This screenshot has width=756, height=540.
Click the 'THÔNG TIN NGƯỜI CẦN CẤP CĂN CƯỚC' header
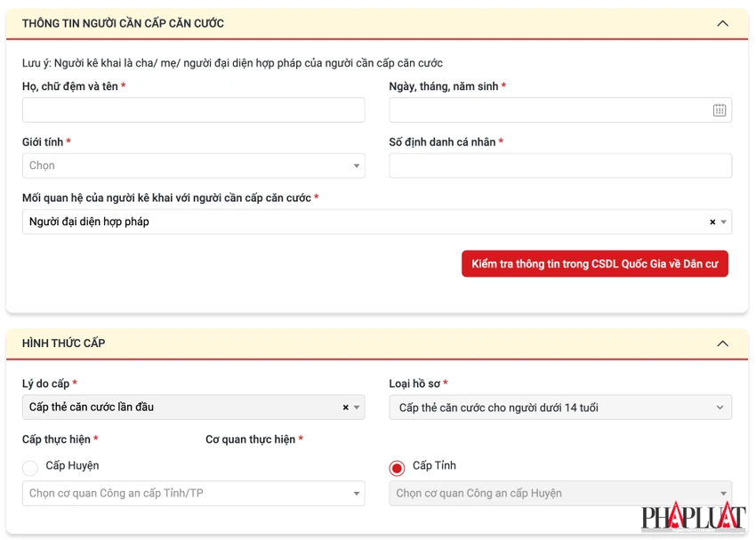click(123, 23)
